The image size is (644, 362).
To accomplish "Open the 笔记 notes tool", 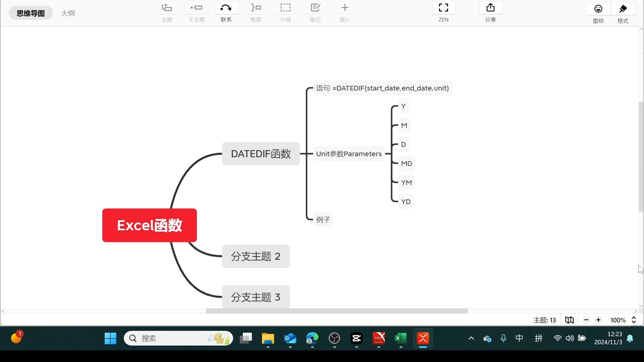I will (x=315, y=8).
